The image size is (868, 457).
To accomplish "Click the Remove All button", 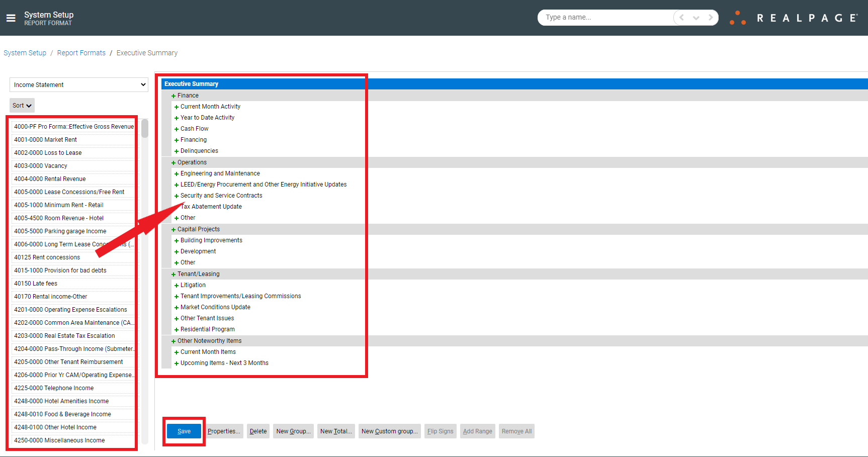I will coord(516,431).
